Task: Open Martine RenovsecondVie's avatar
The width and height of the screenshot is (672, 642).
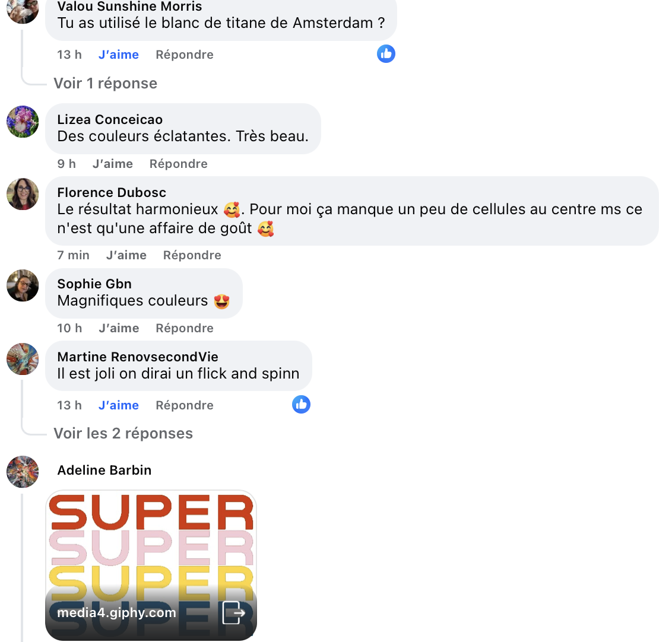Action: tap(23, 359)
